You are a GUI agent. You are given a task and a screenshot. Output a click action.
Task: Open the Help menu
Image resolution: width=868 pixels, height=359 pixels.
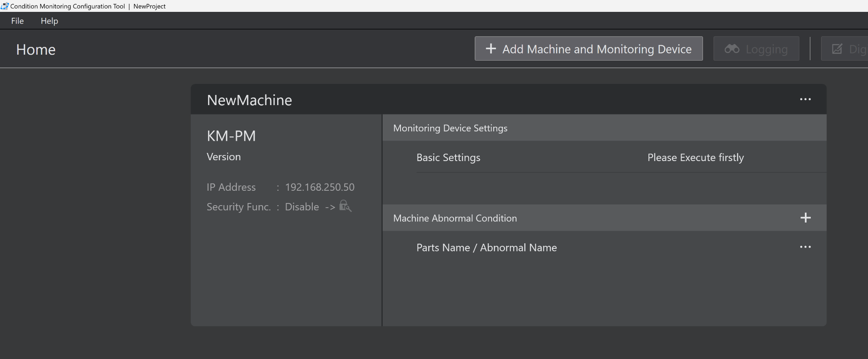[x=49, y=21]
